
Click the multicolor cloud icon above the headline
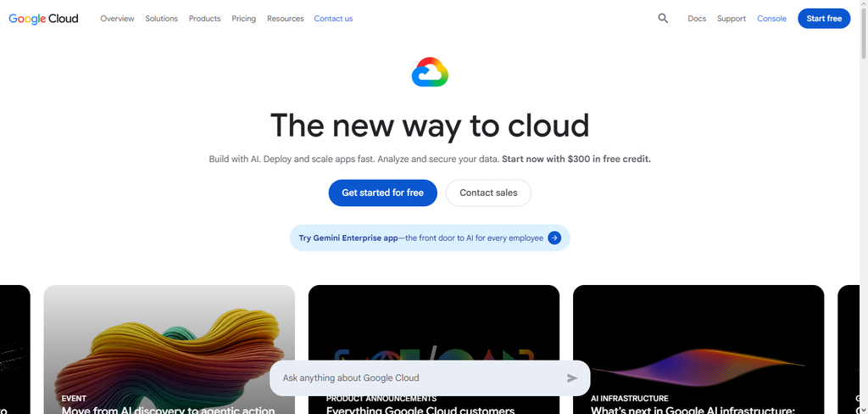[430, 72]
